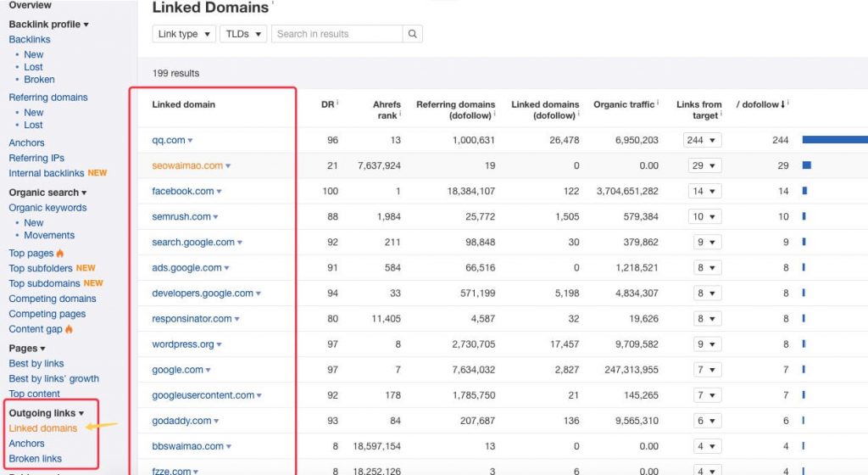Open Top subfolders in the sidebar
This screenshot has height=475, width=868.
41,268
